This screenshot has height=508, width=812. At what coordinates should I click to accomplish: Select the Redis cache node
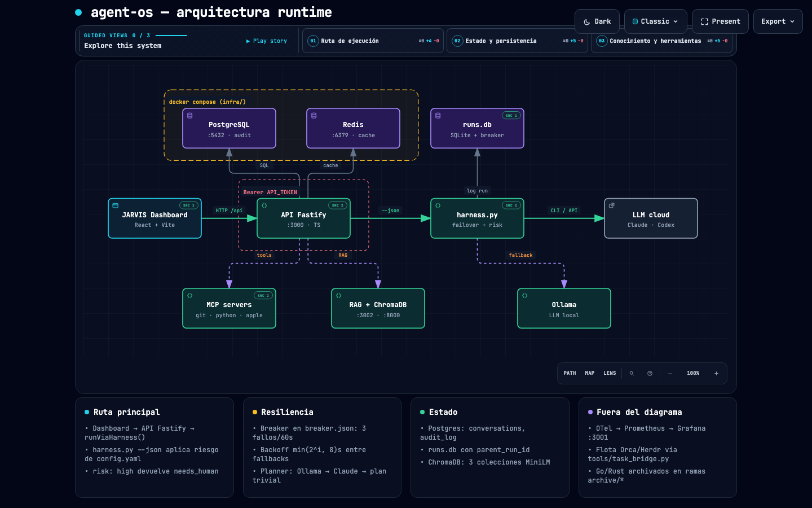[353, 128]
